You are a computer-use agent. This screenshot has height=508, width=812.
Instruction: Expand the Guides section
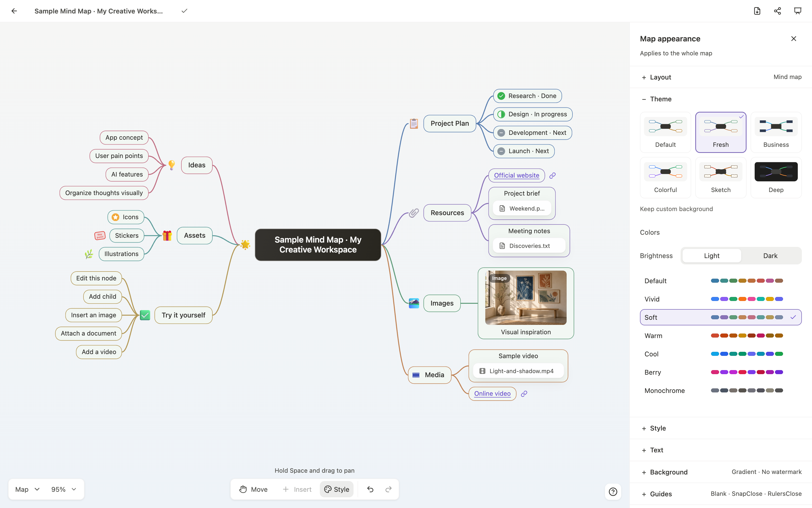720,494
